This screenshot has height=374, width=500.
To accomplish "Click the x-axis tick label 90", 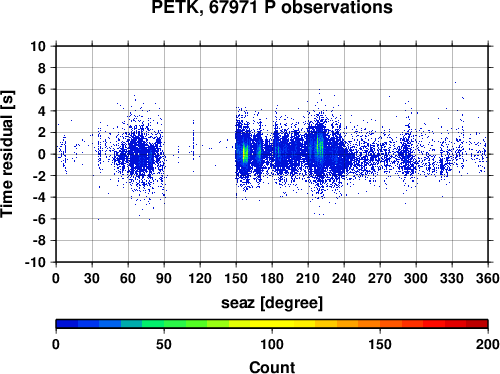I will coord(164,278).
